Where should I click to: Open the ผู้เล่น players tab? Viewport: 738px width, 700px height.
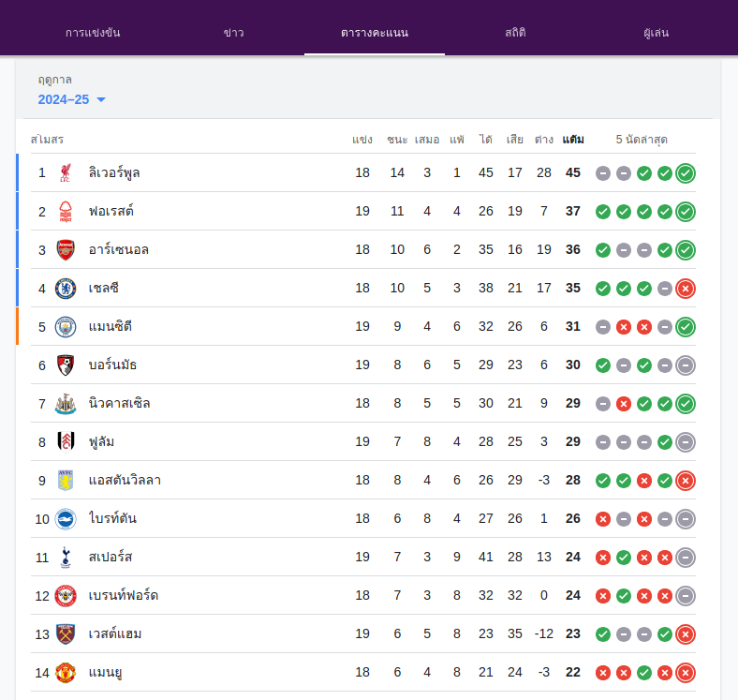pos(656,32)
